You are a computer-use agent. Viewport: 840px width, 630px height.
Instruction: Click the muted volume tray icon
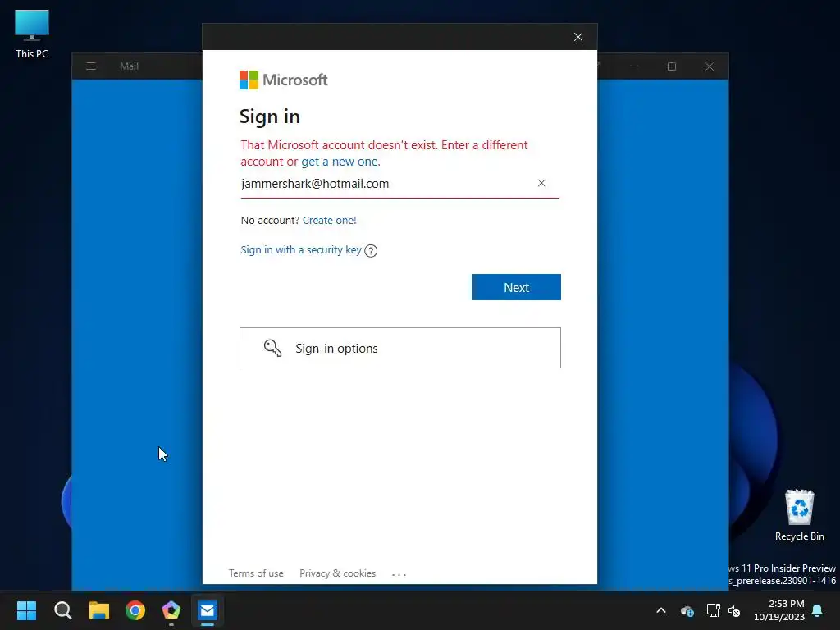[x=734, y=610]
